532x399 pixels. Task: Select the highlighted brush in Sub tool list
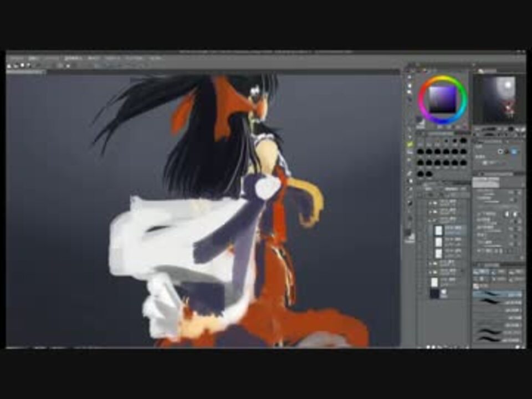click(498, 294)
